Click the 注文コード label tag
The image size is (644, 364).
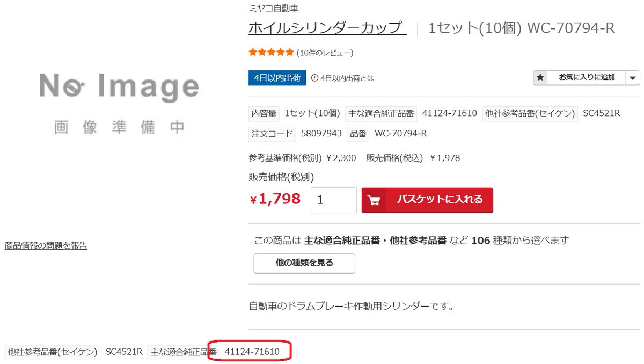click(x=272, y=133)
